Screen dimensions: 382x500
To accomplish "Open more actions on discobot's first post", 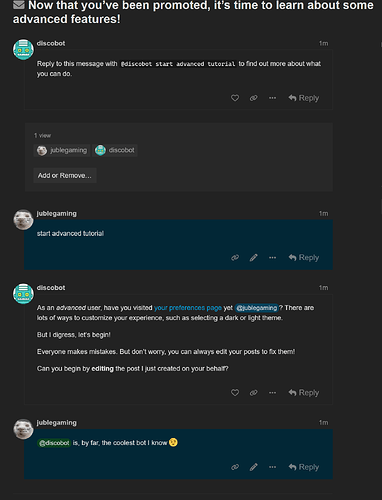I will [x=272, y=98].
